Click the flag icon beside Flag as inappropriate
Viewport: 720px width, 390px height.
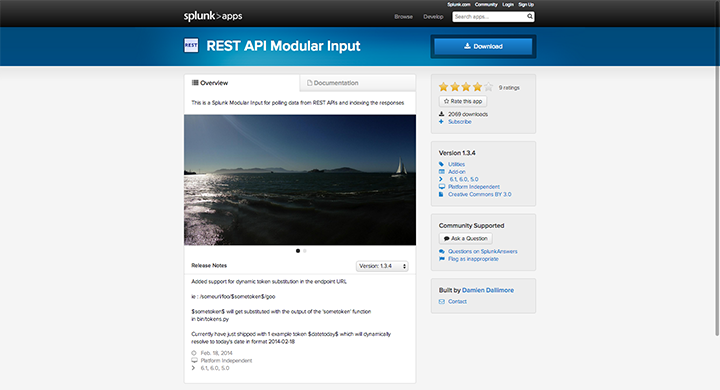[x=442, y=259]
